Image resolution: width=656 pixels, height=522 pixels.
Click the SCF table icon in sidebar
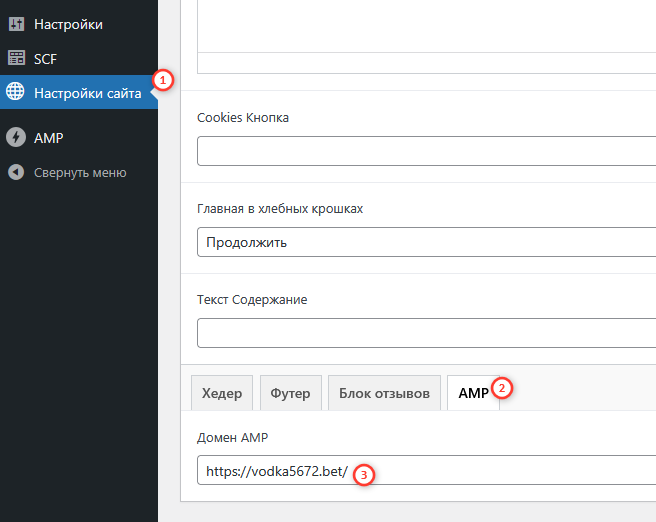coord(15,59)
